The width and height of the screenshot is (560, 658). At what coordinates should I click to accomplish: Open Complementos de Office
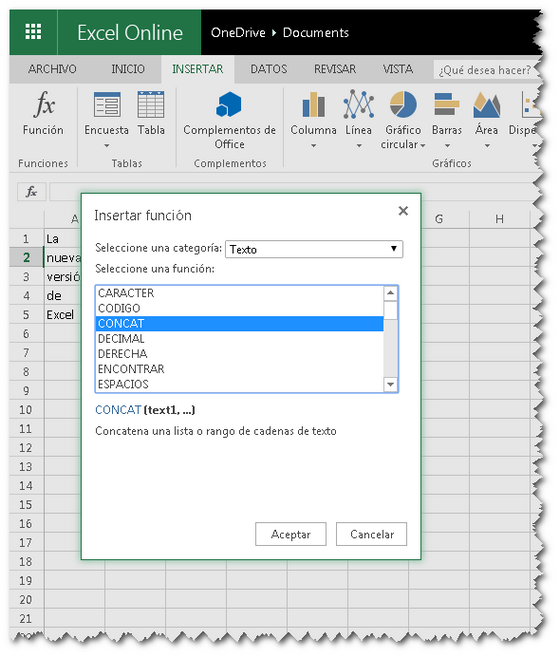click(x=230, y=120)
